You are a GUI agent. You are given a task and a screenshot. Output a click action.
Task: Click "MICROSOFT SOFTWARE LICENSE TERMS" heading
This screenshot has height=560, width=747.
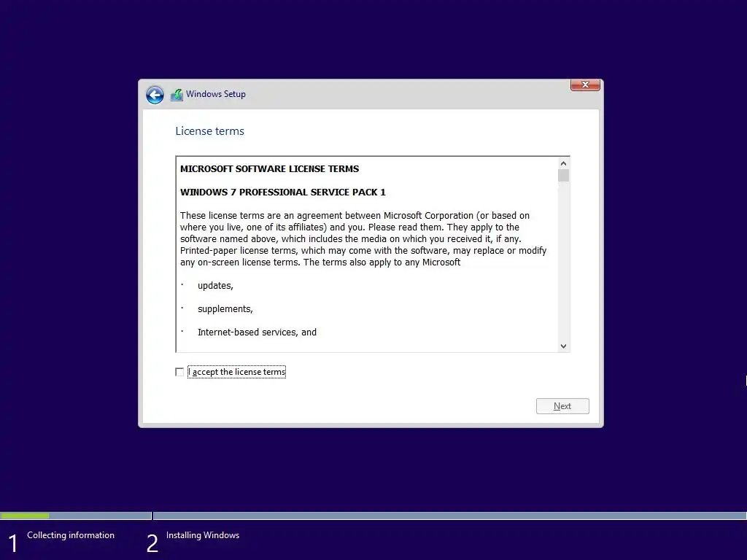point(270,168)
